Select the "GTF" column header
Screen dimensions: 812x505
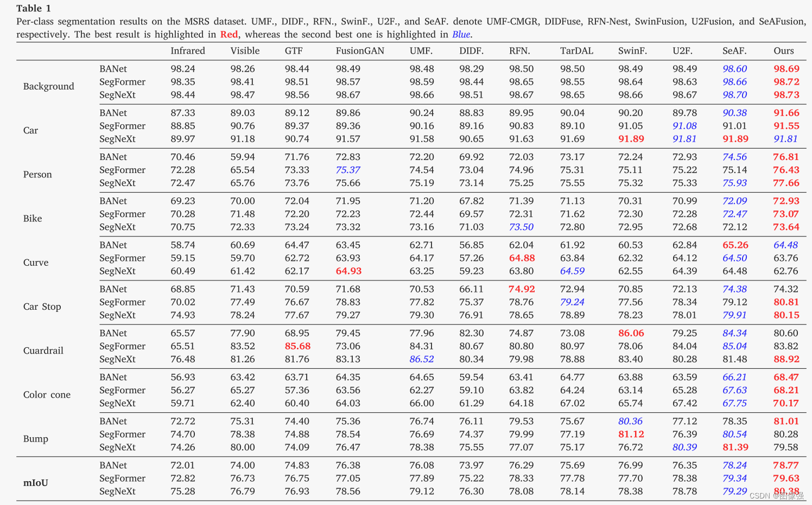pos(294,51)
